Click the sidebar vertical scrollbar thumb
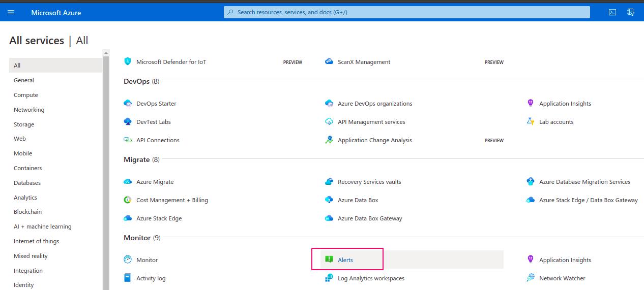Screen dimensions: 644x290 (106, 173)
